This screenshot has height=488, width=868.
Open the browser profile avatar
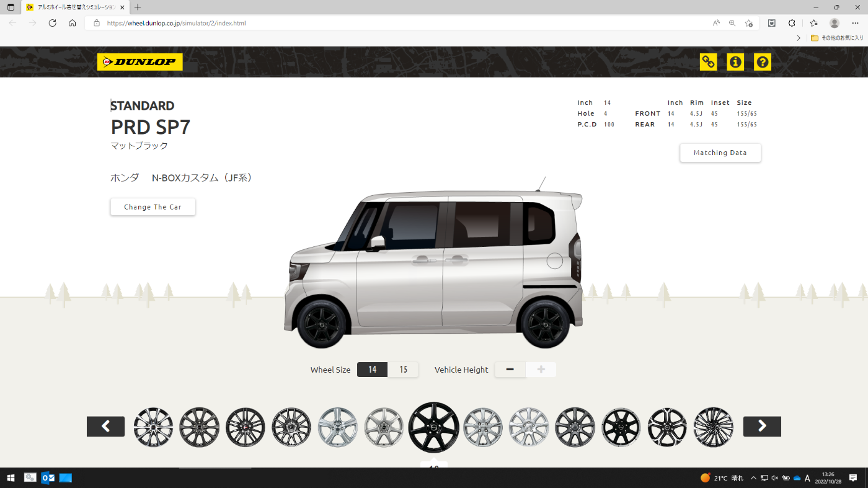point(835,23)
